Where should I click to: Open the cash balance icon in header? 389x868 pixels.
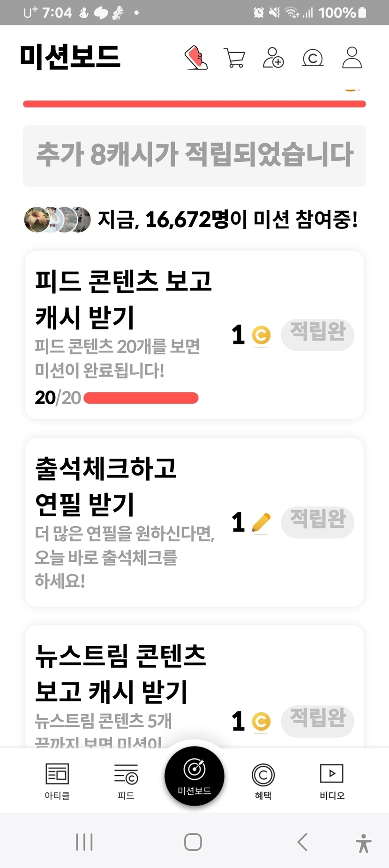tap(313, 58)
